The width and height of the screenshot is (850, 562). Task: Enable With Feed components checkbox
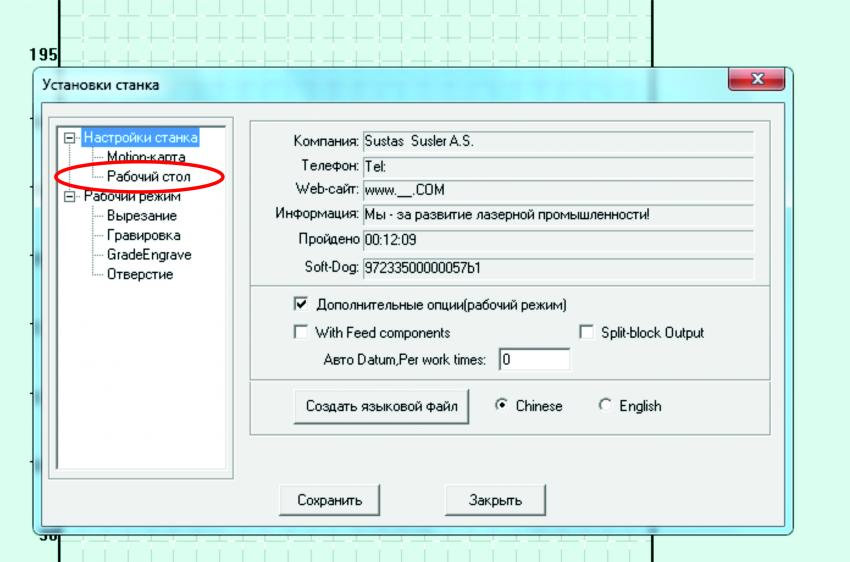pyautogui.click(x=300, y=333)
